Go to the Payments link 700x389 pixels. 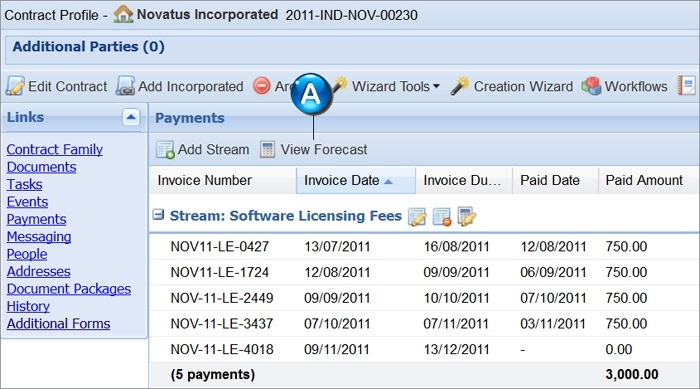tap(36, 219)
